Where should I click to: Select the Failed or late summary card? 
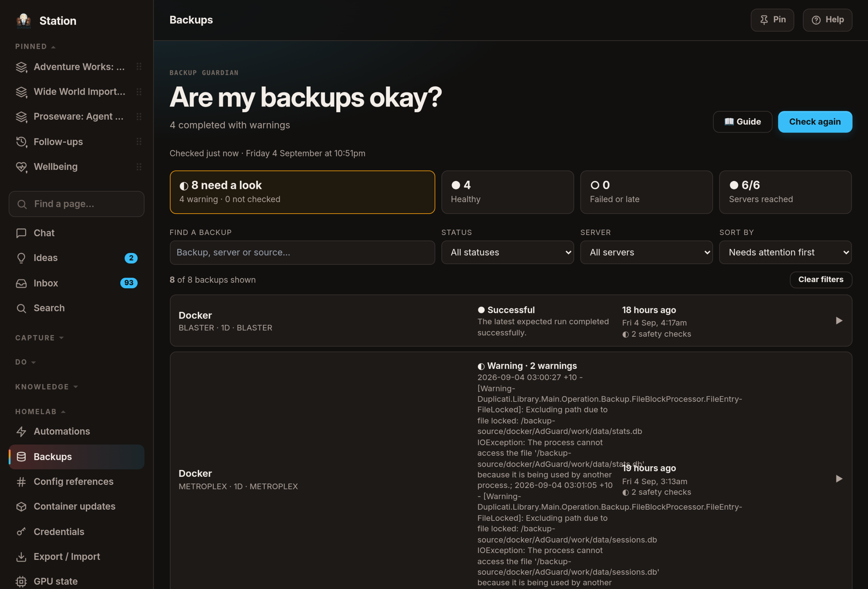pyautogui.click(x=646, y=192)
